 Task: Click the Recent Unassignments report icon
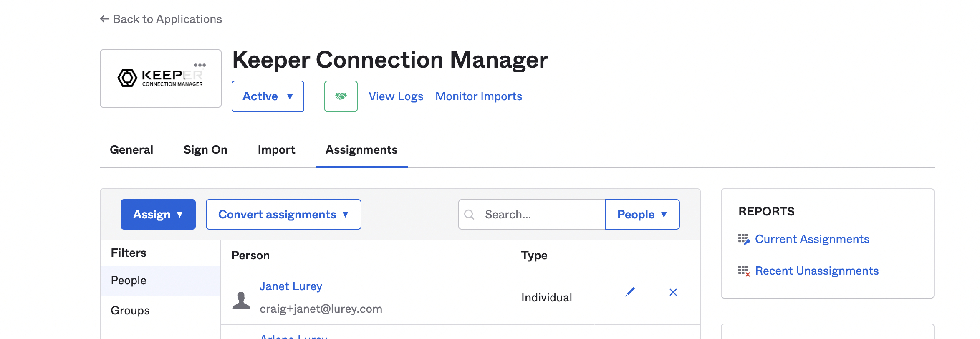743,271
